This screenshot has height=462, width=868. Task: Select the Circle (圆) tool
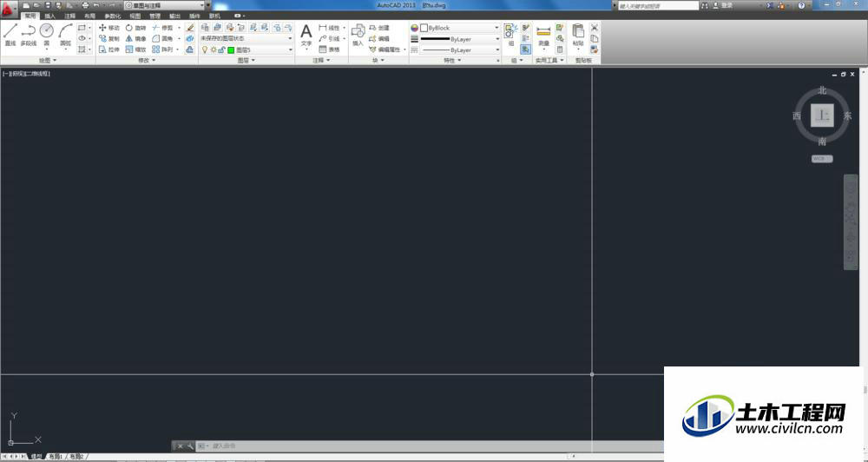(47, 35)
